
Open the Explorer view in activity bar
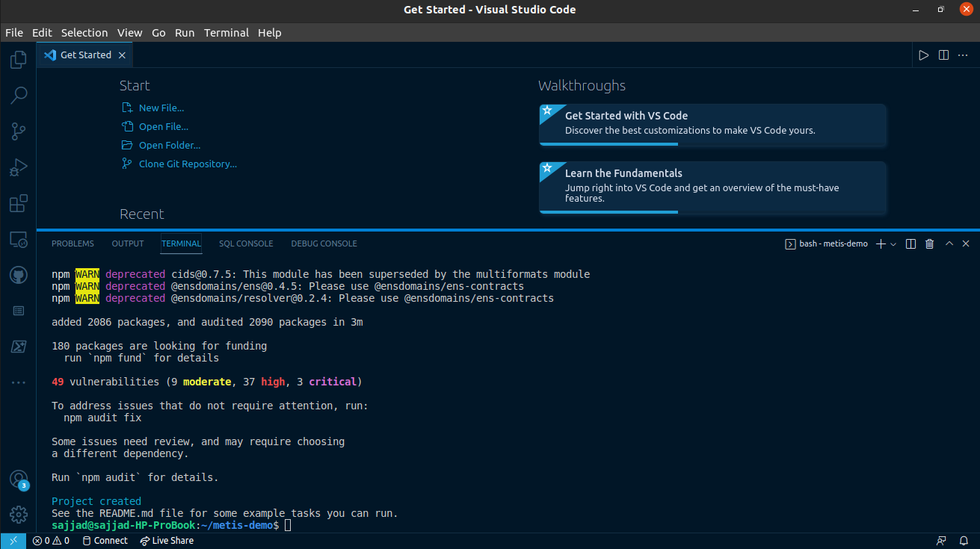pyautogui.click(x=19, y=60)
